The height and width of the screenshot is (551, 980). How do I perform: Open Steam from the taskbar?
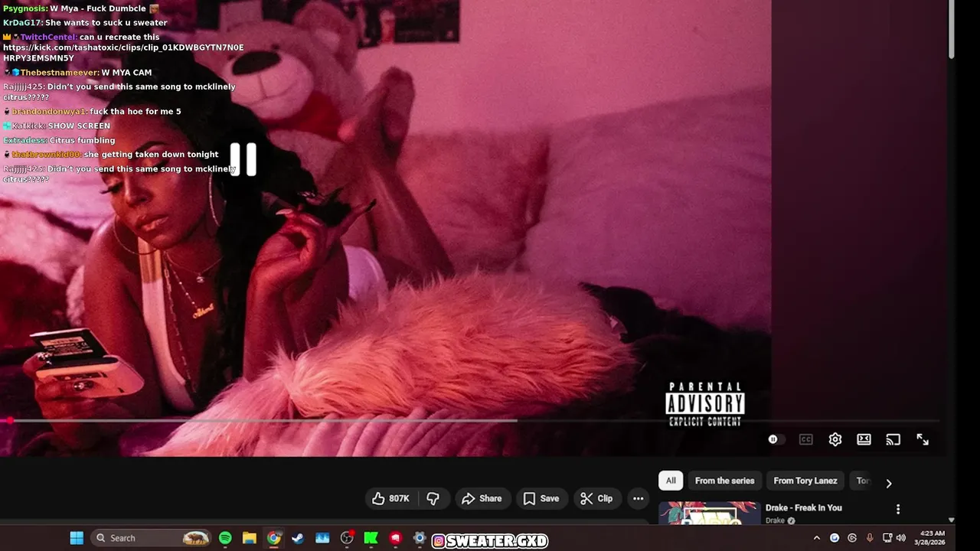click(298, 538)
